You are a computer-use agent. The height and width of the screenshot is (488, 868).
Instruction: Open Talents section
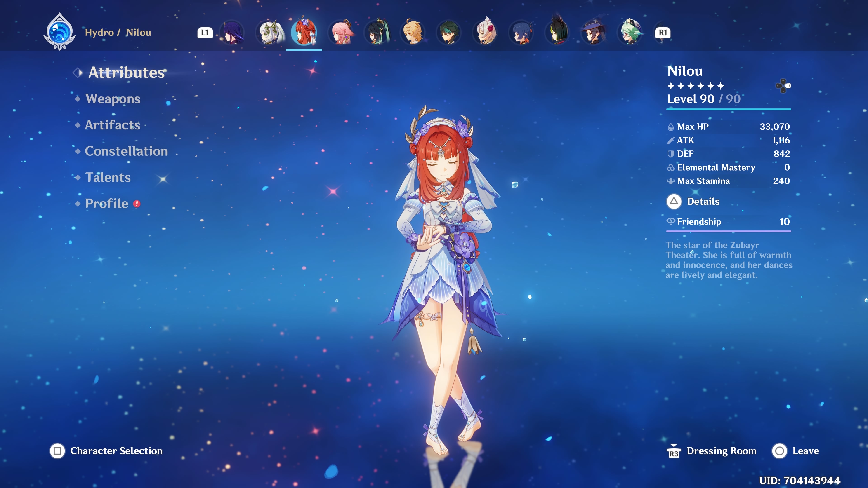pos(108,178)
